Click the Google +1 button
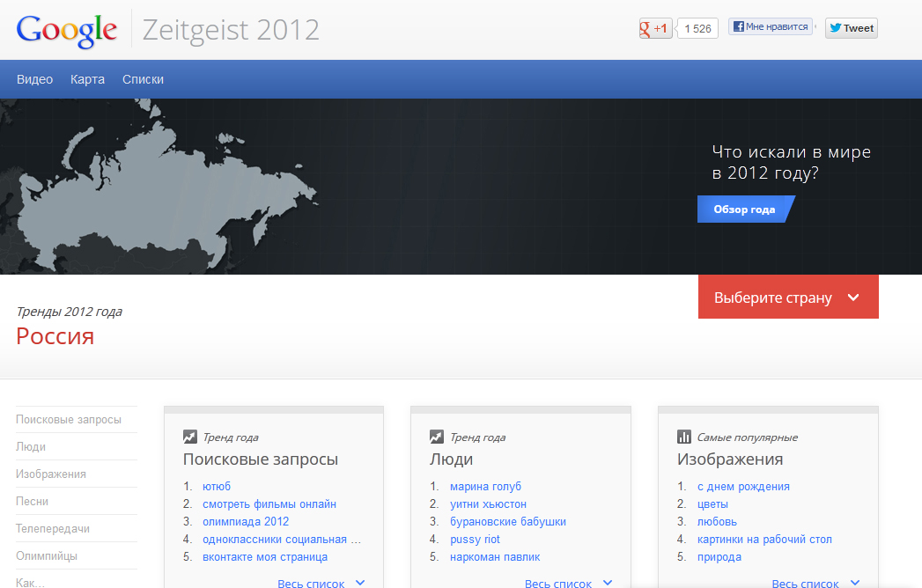922x588 pixels. [x=656, y=28]
